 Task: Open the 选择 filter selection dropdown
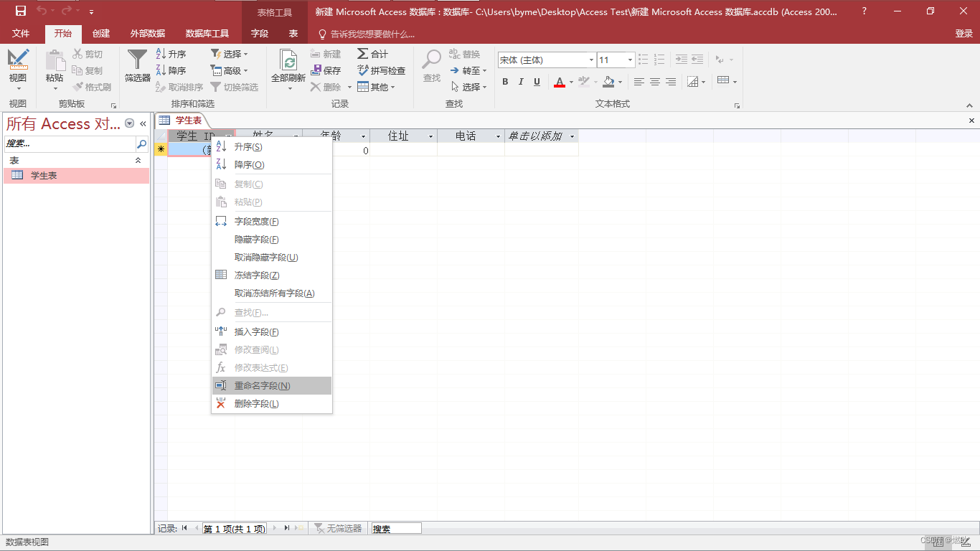229,54
